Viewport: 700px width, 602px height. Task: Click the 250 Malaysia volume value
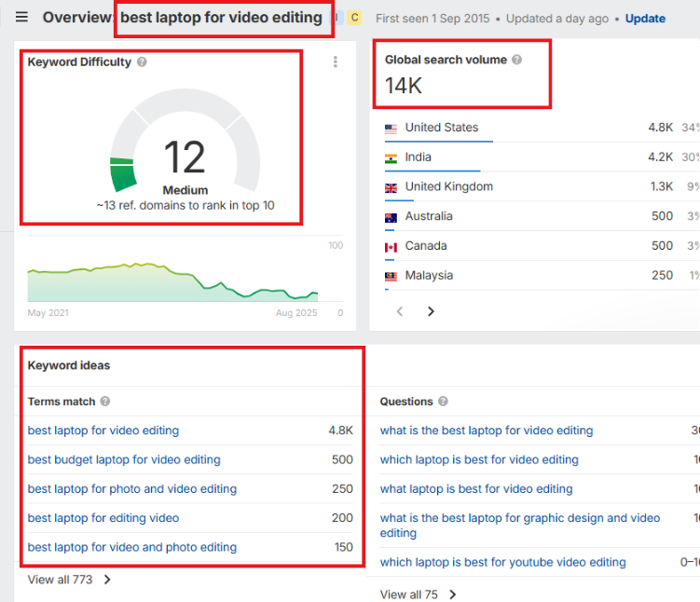pyautogui.click(x=662, y=275)
